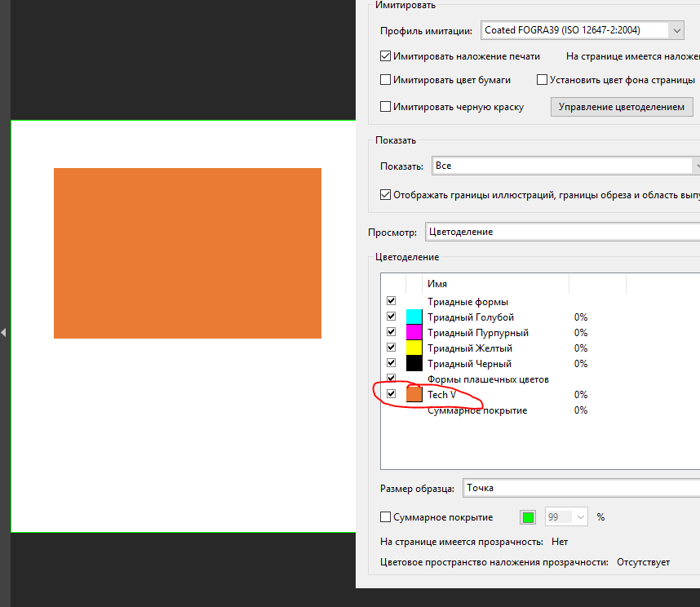Viewport: 700px width, 607px height.
Task: Toggle Формы плашечных цветов checkbox
Action: (391, 378)
